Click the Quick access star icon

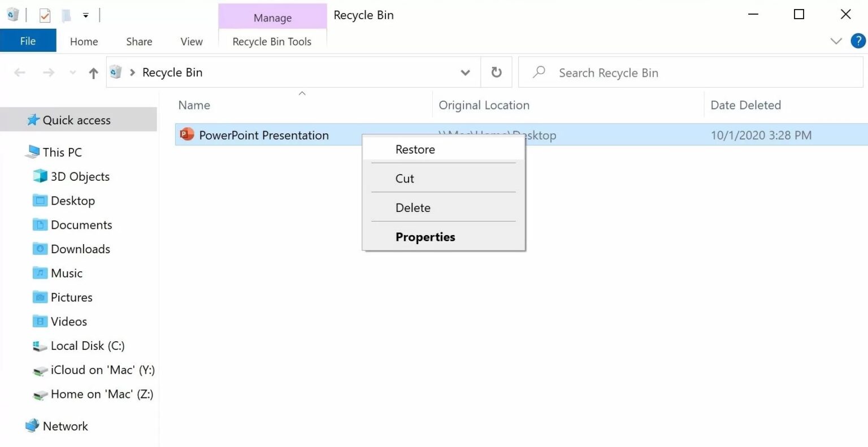pos(33,119)
